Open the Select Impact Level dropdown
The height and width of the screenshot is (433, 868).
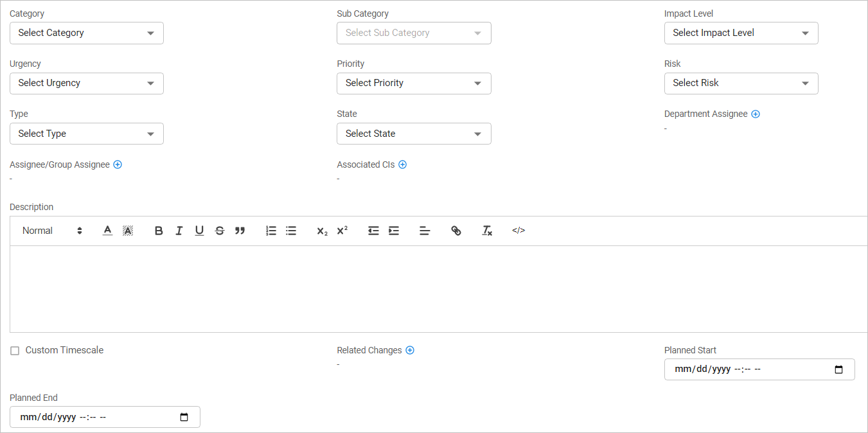pyautogui.click(x=741, y=33)
